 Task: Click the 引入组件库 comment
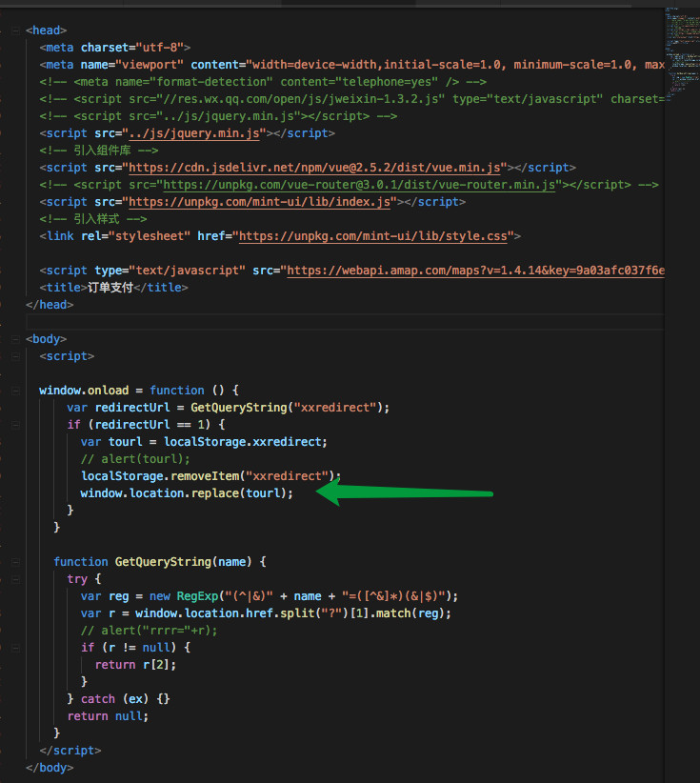(99, 151)
